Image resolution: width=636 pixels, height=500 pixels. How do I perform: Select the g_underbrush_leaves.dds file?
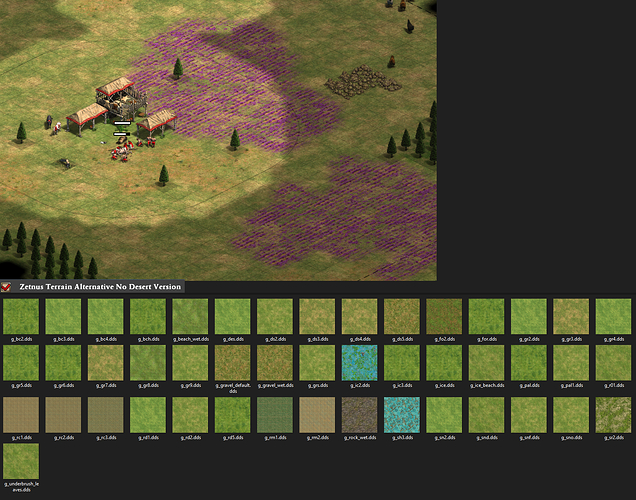pyautogui.click(x=19, y=461)
